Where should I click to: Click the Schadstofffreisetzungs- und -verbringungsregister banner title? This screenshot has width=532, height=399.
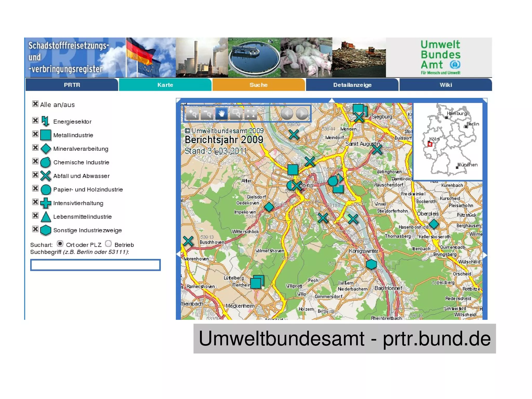[x=68, y=57]
